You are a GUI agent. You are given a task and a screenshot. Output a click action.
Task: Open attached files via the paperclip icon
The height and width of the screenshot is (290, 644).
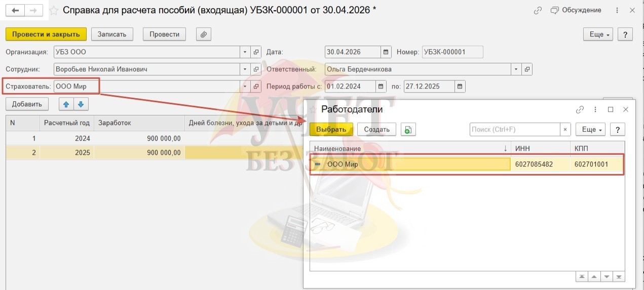pyautogui.click(x=203, y=34)
